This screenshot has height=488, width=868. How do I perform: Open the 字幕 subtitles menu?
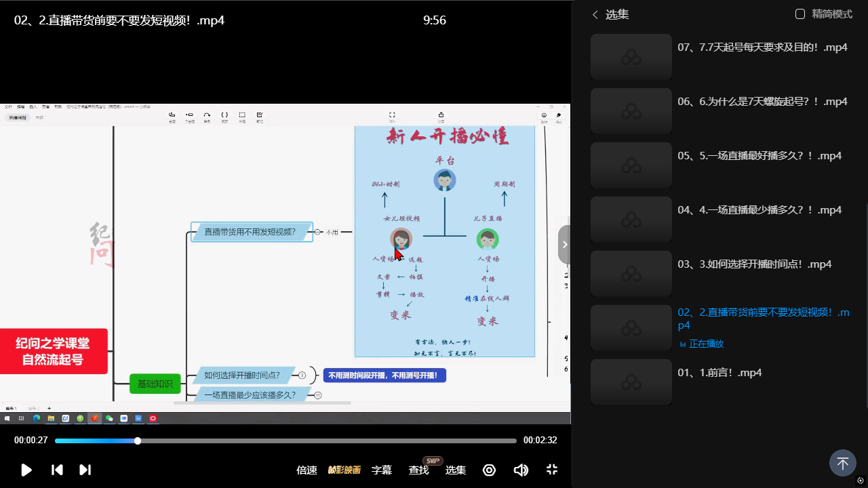pos(382,470)
